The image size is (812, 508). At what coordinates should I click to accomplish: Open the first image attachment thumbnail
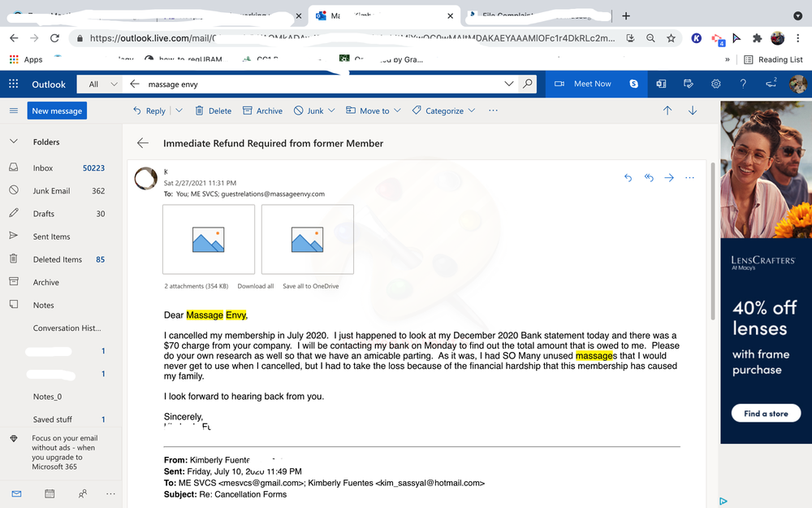click(x=209, y=239)
